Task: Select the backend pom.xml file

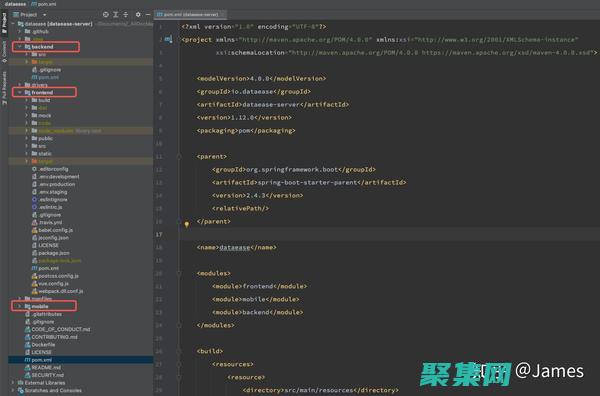Action: click(x=49, y=77)
